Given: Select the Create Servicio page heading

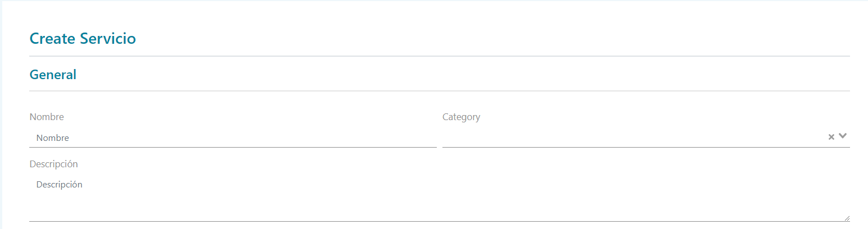Looking at the screenshot, I should (x=83, y=39).
